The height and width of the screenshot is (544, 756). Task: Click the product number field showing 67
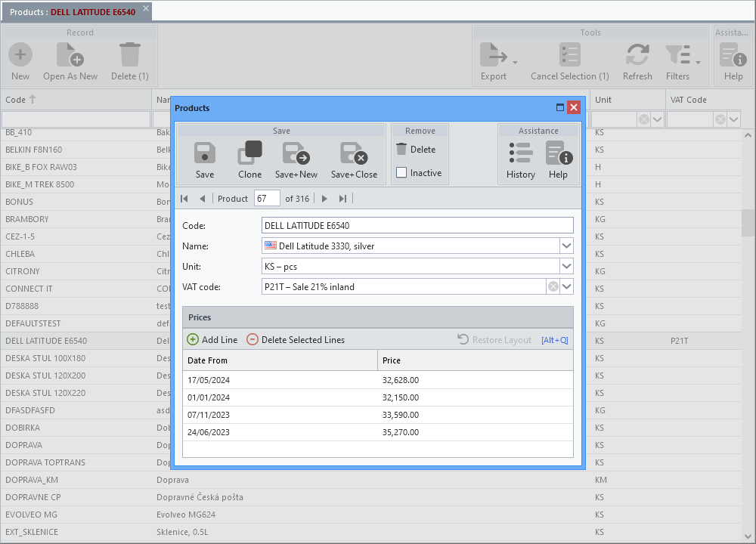pos(267,199)
